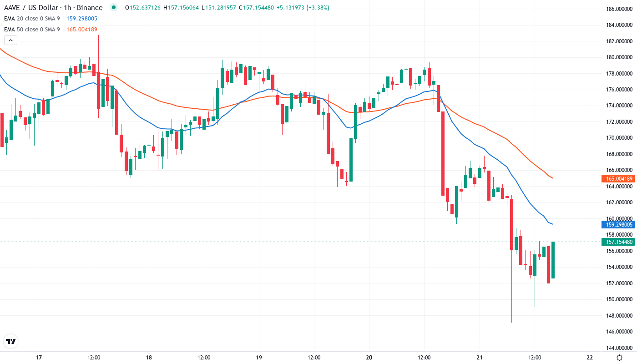This screenshot has height=364, width=637.
Task: Click the +5.131973 (+3.38%) change value
Action: click(x=302, y=8)
